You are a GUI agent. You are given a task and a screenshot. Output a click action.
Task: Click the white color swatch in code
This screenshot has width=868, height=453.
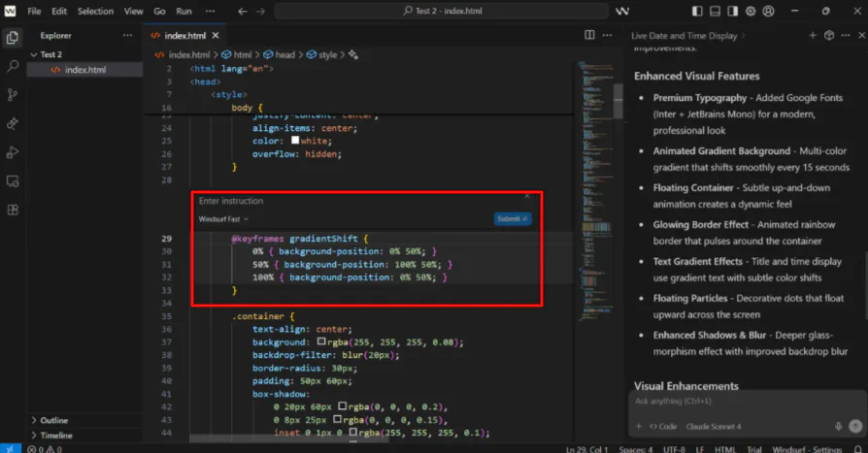point(295,141)
